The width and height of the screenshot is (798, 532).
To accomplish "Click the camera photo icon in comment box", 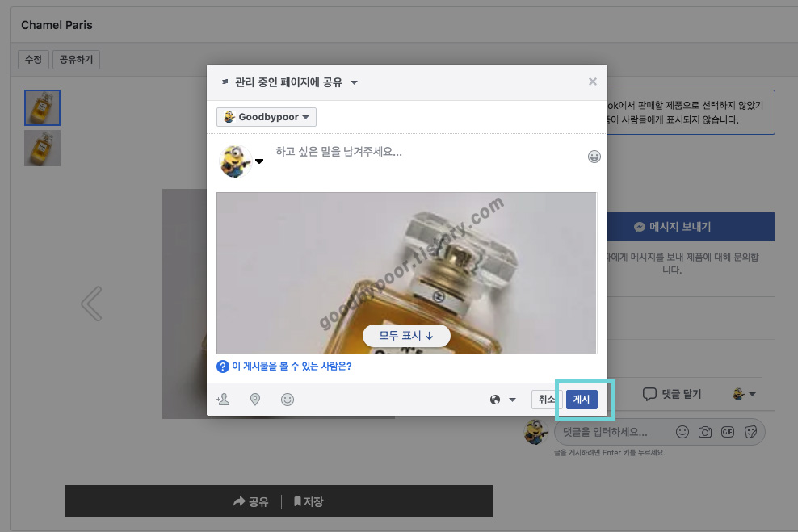I will point(705,432).
